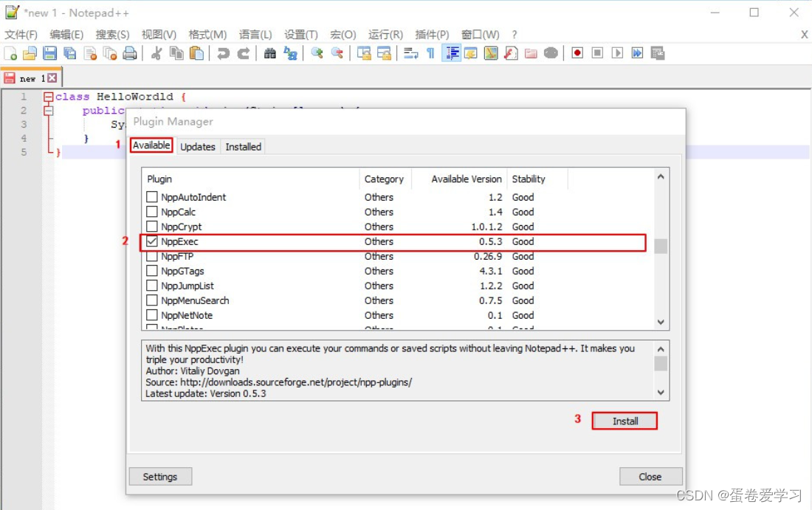Viewport: 812px width, 510px height.
Task: Collapse the HelloWorldld class code fold
Action: click(47, 96)
